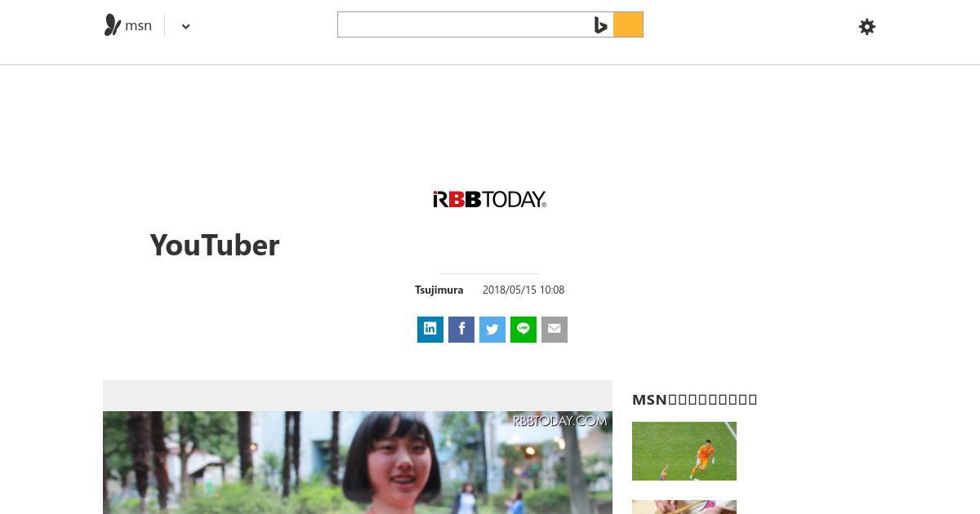Open the second partially visible sidebar thumbnail
The height and width of the screenshot is (514, 980).
684,507
